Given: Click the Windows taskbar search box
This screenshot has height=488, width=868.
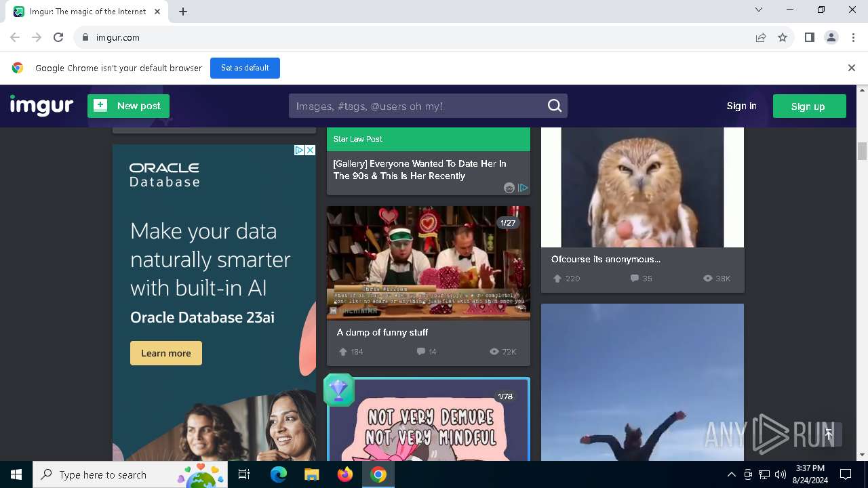Looking at the screenshot, I should [130, 474].
